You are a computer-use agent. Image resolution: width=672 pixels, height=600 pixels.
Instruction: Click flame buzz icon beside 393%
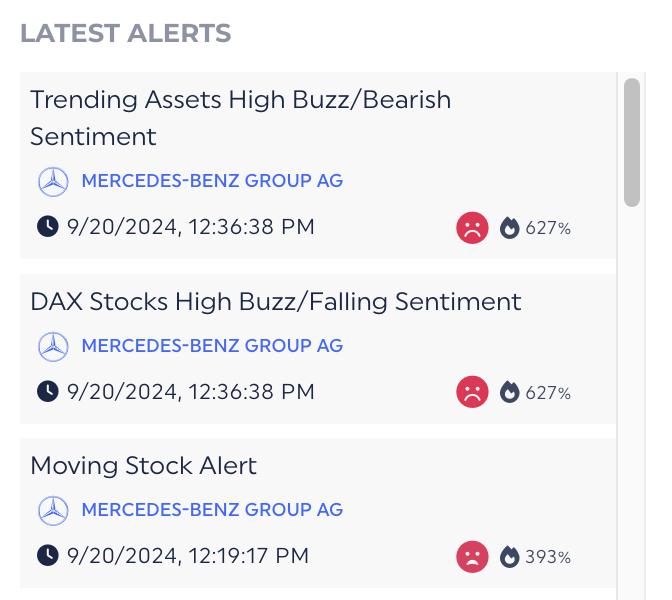[510, 556]
